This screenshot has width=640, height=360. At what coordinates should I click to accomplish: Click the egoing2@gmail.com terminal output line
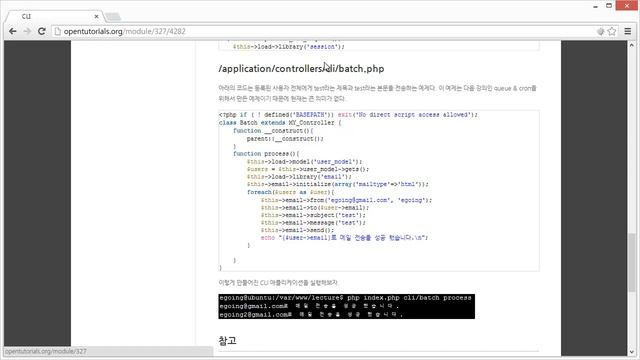pyautogui.click(x=311, y=315)
